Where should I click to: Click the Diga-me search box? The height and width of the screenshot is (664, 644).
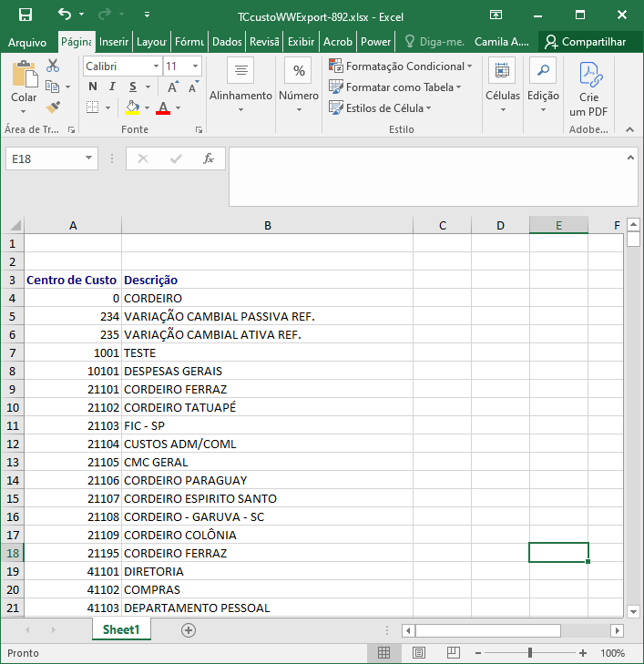pyautogui.click(x=434, y=42)
